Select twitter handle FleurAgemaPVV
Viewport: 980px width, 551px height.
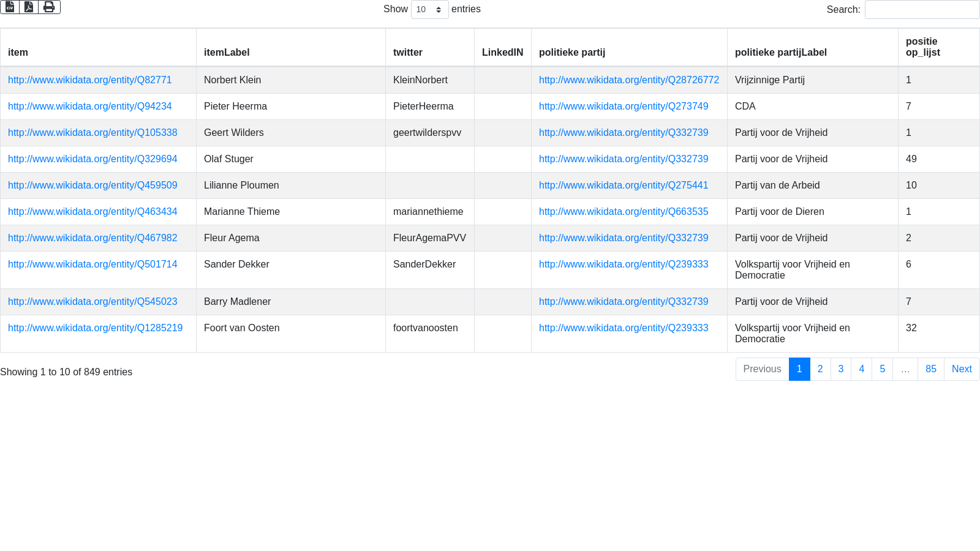429,238
